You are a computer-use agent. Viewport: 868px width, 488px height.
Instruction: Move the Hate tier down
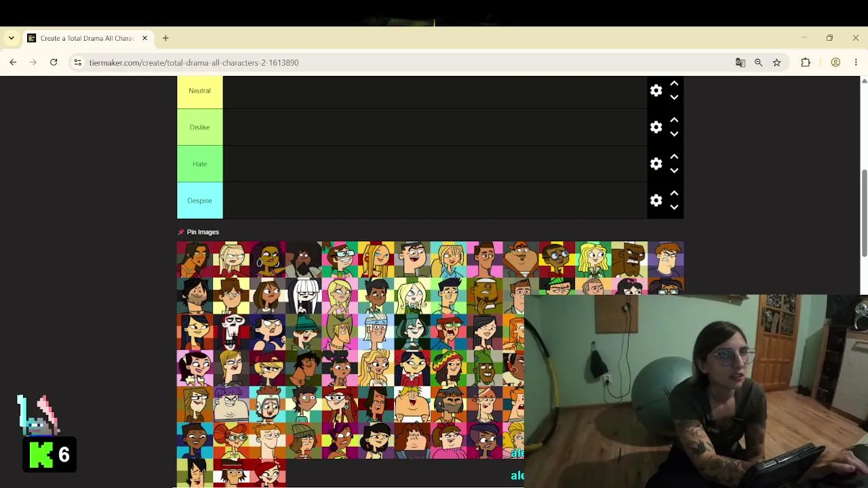pos(674,171)
